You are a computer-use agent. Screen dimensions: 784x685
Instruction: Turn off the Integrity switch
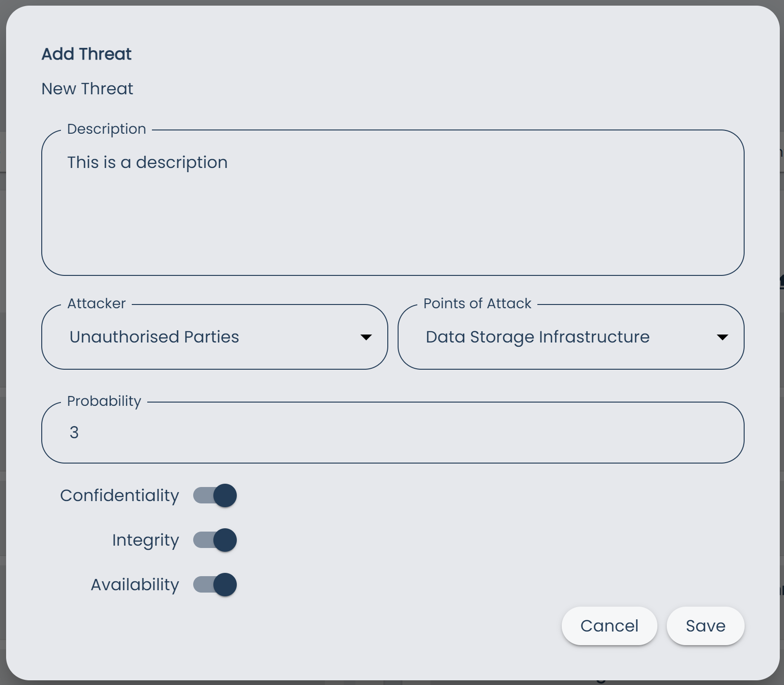[215, 540]
